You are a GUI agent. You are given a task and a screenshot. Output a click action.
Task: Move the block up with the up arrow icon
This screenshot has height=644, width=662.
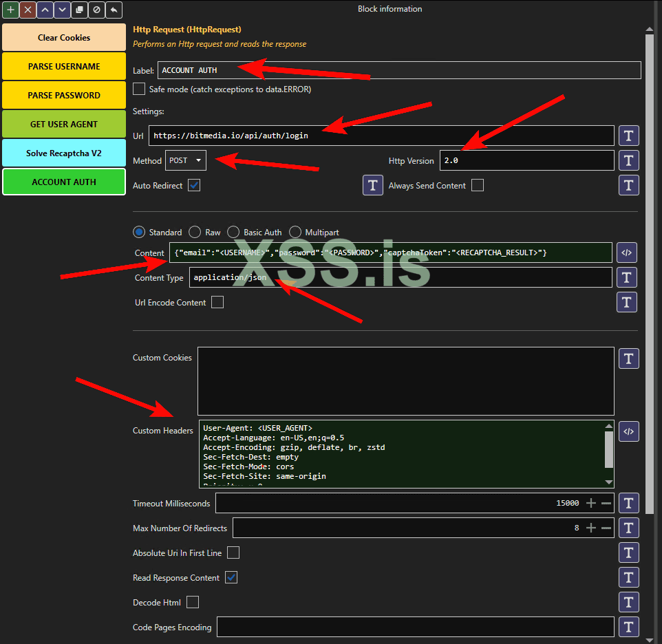click(45, 10)
